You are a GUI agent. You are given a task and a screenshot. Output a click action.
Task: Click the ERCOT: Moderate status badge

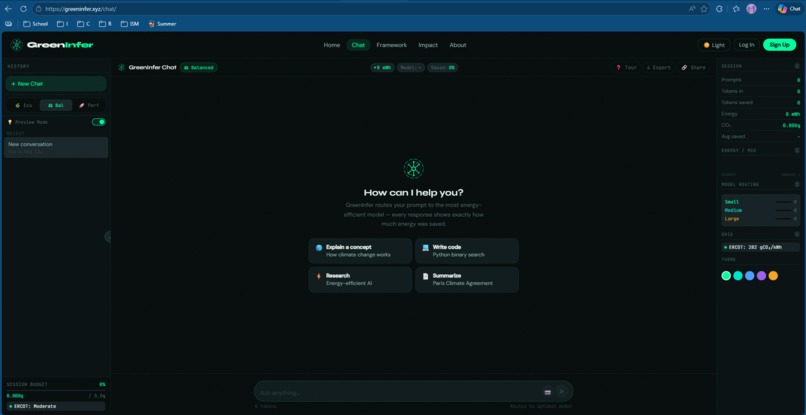click(56, 406)
